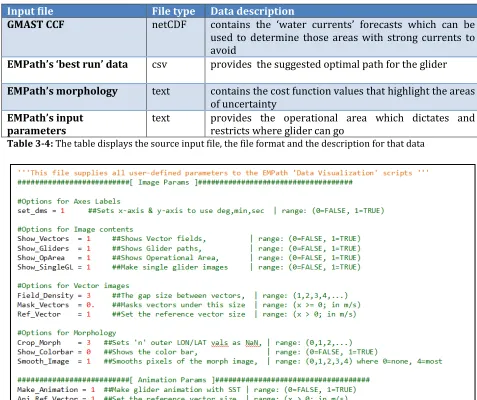Screen dimensions: 477x400
Task: Click the '#Options for Morphology' comment
Action: coord(67,333)
